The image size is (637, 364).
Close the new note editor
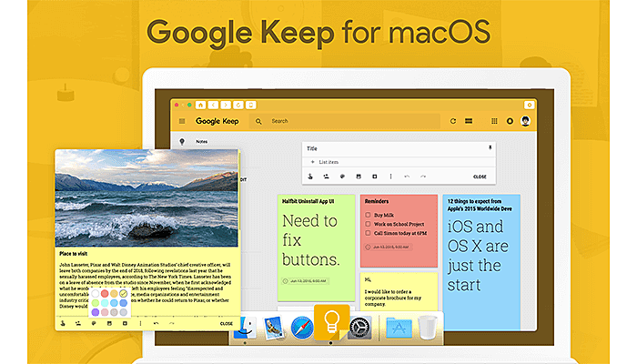[480, 177]
